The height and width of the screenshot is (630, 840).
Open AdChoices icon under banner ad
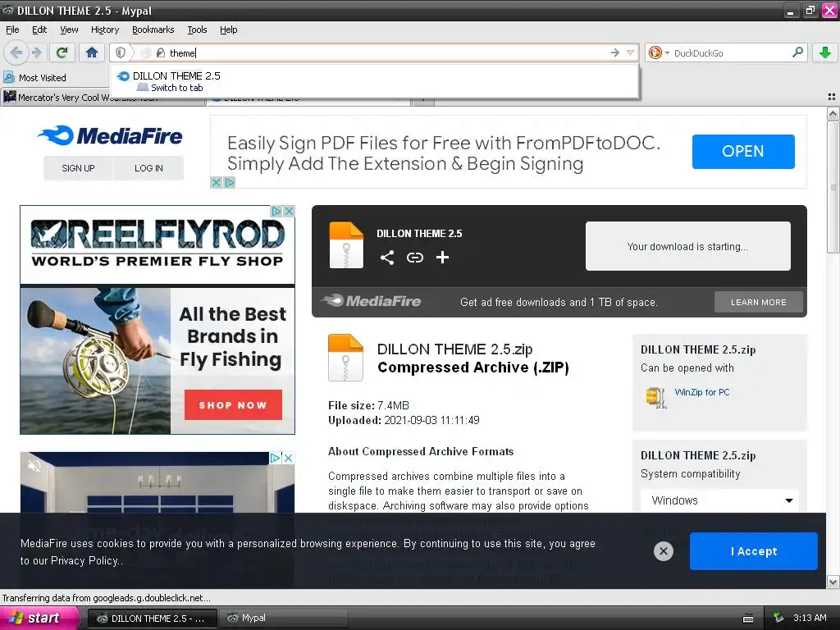[x=230, y=183]
